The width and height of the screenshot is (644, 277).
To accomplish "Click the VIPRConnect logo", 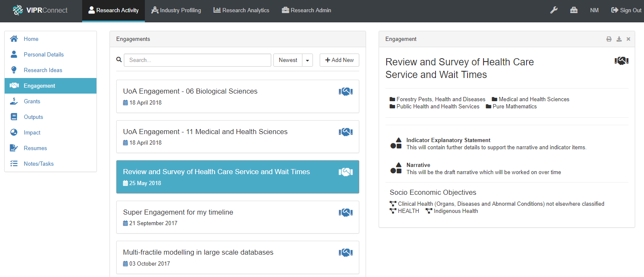I will click(x=40, y=10).
